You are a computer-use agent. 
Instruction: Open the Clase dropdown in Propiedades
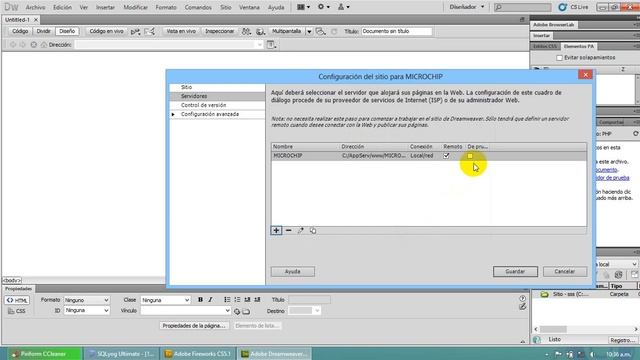pyautogui.click(x=165, y=300)
